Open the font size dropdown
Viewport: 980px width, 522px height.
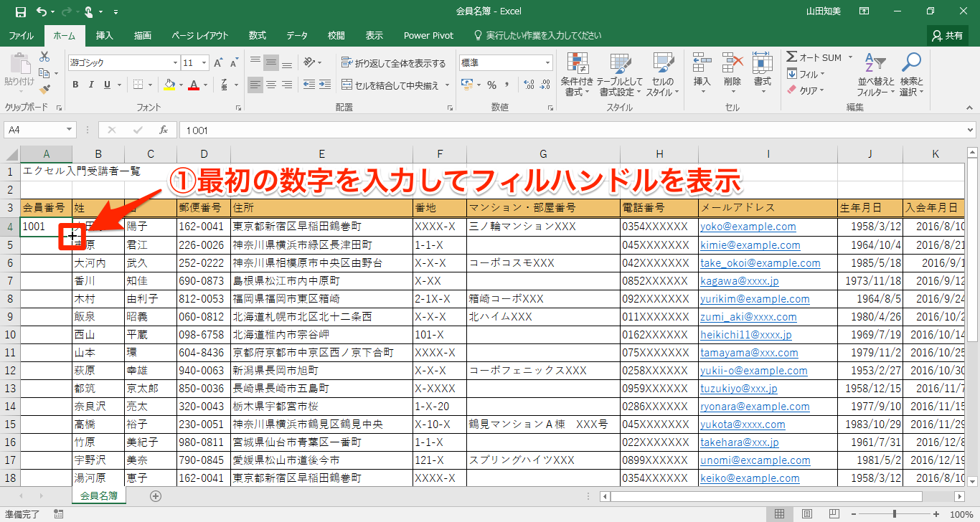pos(204,63)
